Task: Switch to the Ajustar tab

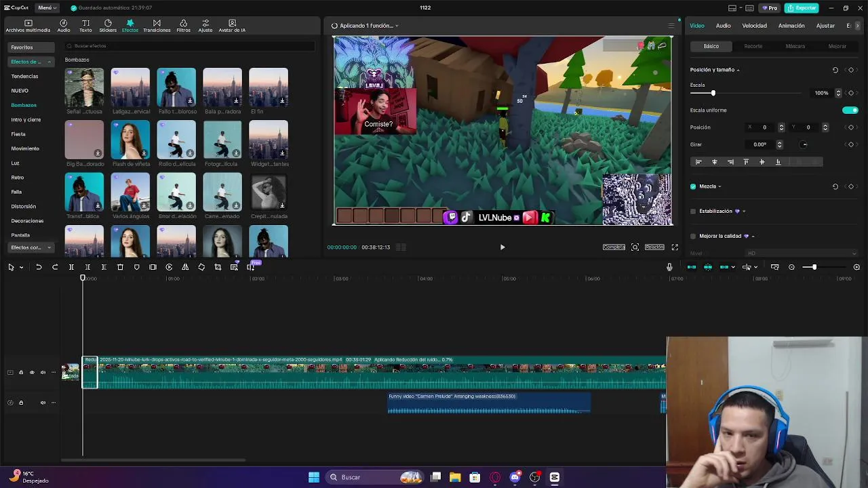Action: pos(825,26)
